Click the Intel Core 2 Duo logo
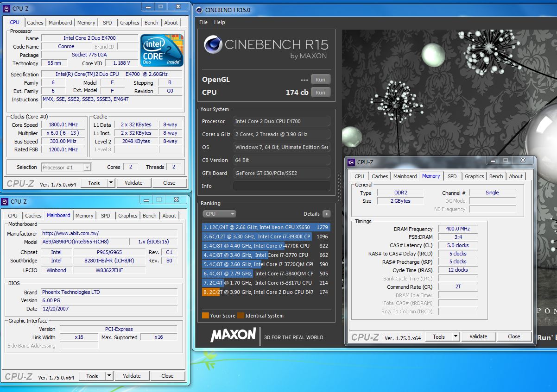Viewport: 557px width, 392px height. tap(162, 50)
